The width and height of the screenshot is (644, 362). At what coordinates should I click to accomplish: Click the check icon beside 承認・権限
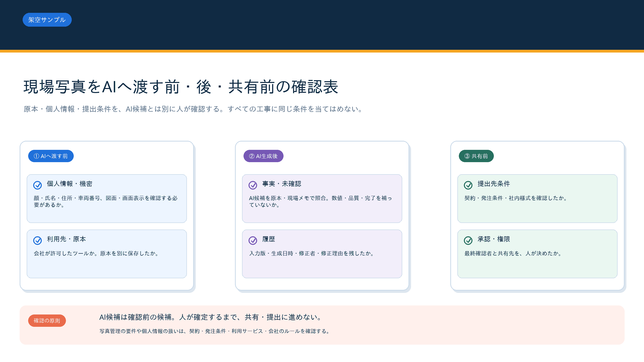pos(468,241)
